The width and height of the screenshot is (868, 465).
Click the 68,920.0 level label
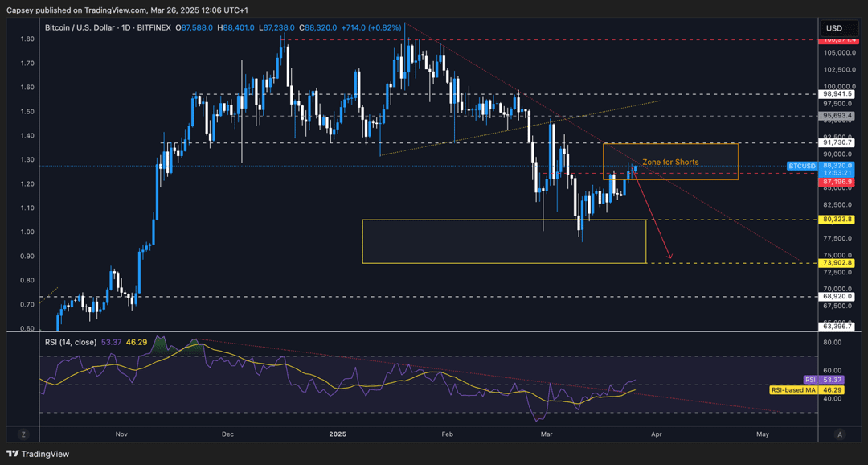tap(837, 297)
